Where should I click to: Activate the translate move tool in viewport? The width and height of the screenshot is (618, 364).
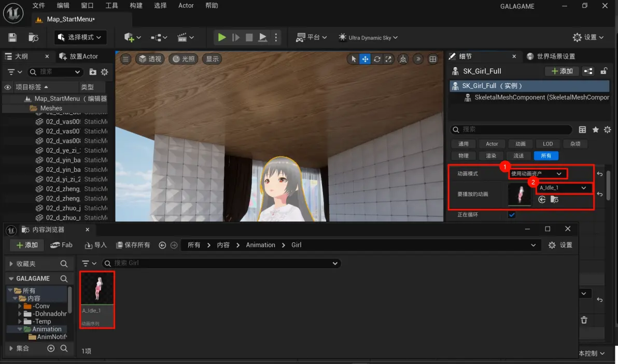(366, 59)
